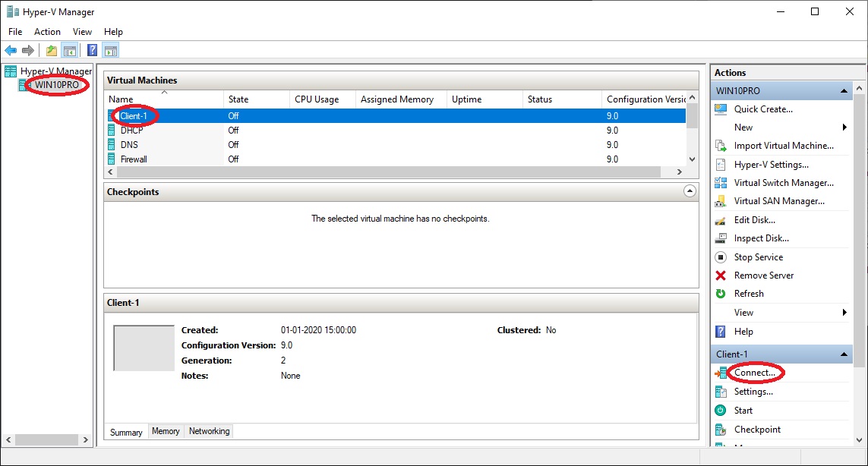
Task: Open Hyper-V Settings... action
Action: point(771,165)
